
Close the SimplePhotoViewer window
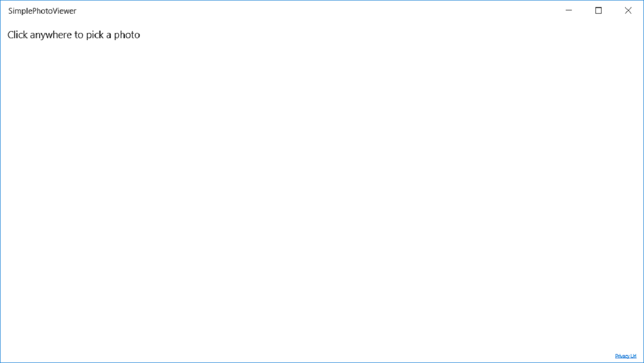628,10
